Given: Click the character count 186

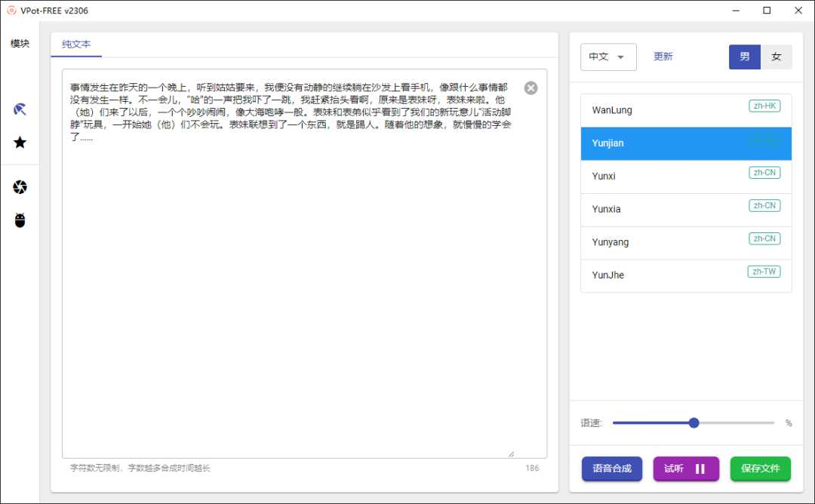Looking at the screenshot, I should click(532, 468).
